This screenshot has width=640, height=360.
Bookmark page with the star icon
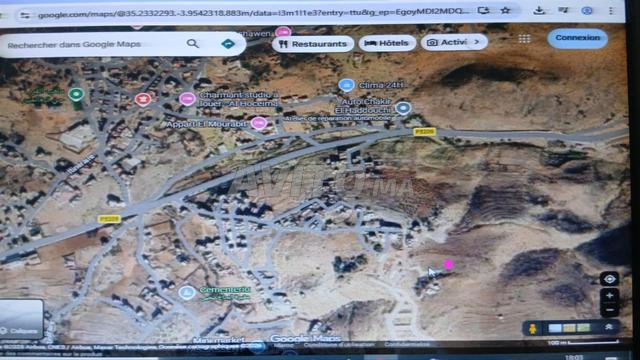click(x=505, y=10)
